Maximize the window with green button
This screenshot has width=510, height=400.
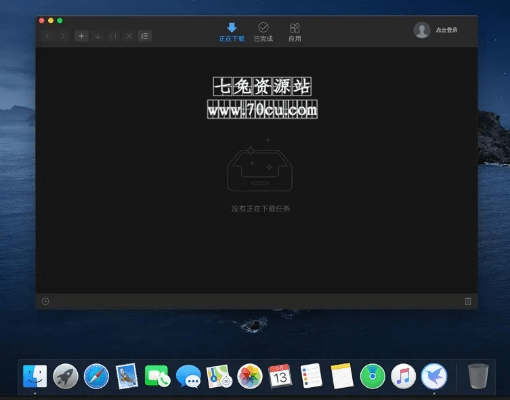point(60,21)
